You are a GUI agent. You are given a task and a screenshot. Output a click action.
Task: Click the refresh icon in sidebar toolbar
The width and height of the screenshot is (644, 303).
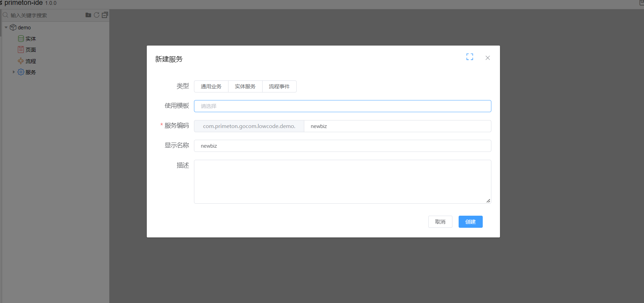pos(97,15)
